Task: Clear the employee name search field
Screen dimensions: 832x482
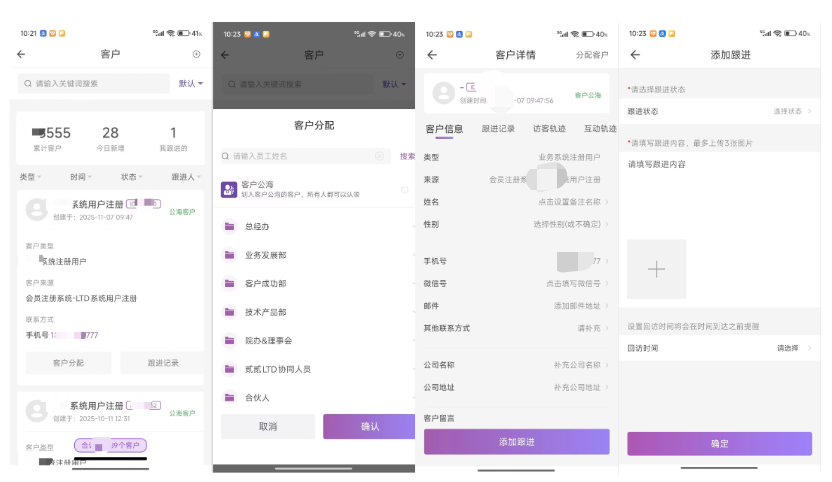Action: (x=379, y=156)
